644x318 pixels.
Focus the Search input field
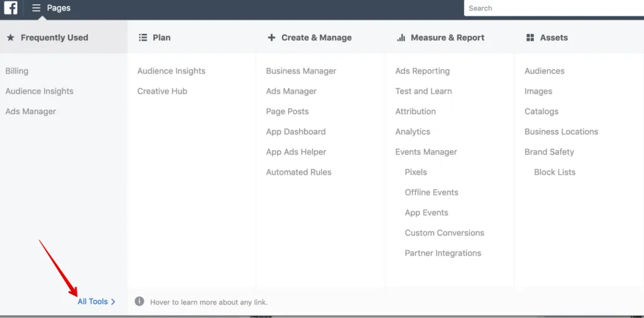click(553, 8)
